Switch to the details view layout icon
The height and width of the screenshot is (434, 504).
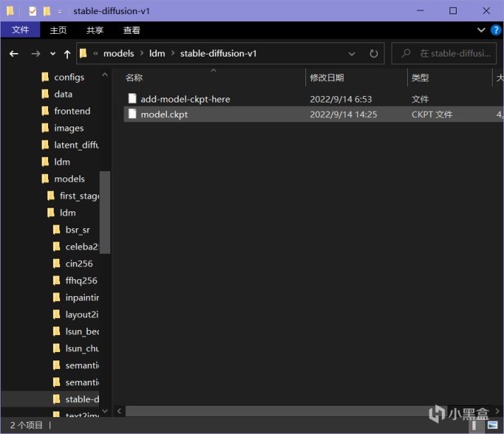tap(474, 426)
